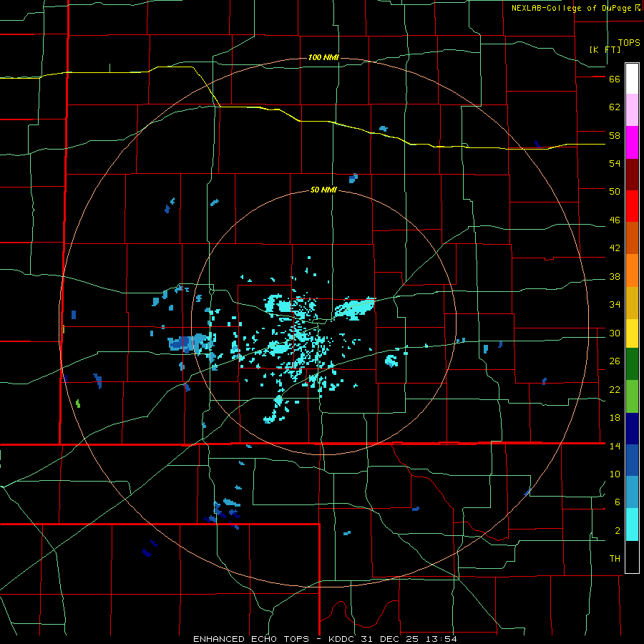Click the [K FT] units label

click(605, 49)
